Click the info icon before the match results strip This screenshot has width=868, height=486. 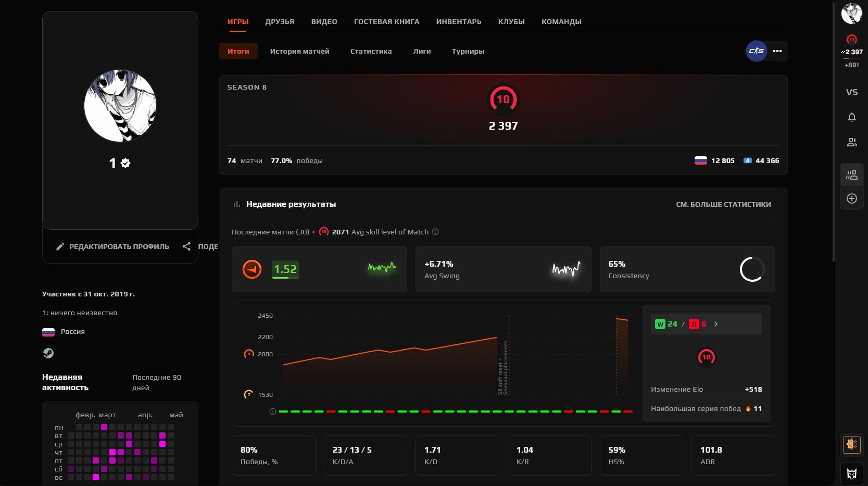pyautogui.click(x=272, y=412)
